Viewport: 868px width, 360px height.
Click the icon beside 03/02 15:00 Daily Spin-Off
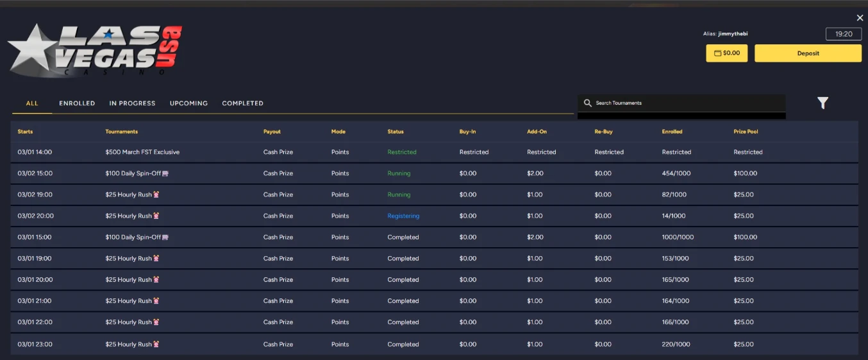tap(165, 173)
